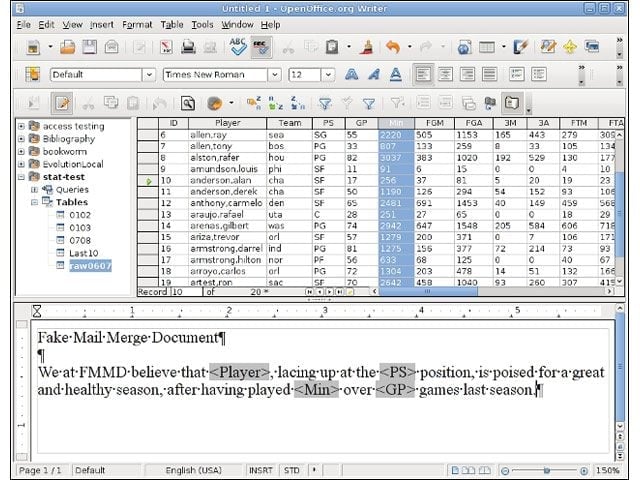
Task: Sort descending icon in data toolbar
Action: click(x=298, y=103)
